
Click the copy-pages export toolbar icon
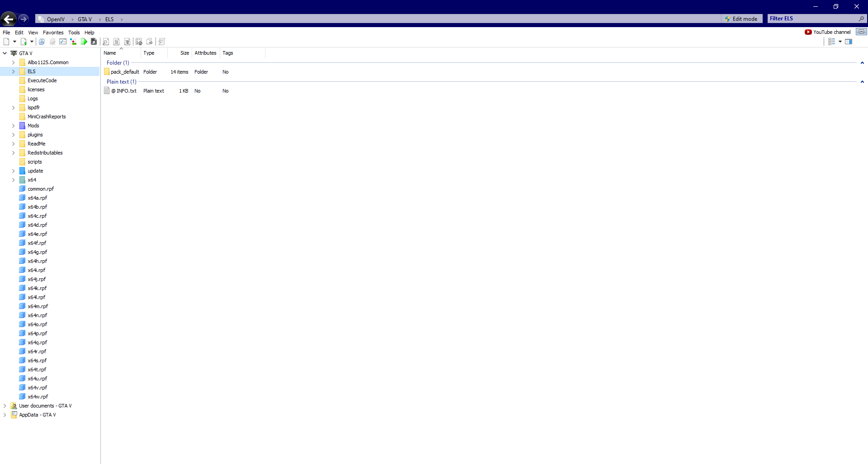150,42
